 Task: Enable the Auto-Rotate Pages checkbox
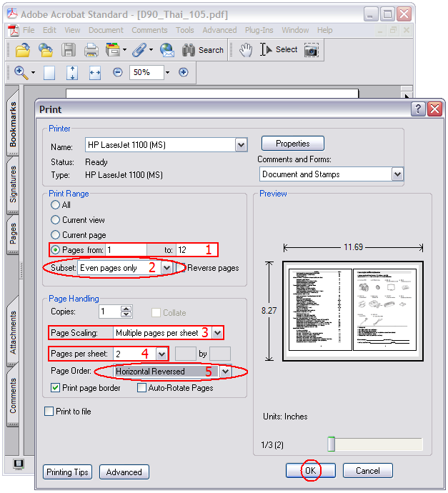(x=141, y=388)
